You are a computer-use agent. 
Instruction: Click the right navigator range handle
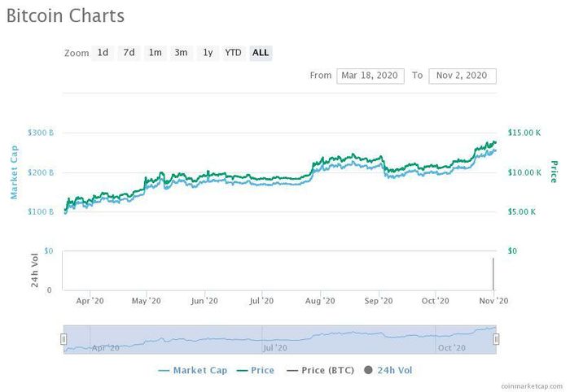tap(496, 339)
